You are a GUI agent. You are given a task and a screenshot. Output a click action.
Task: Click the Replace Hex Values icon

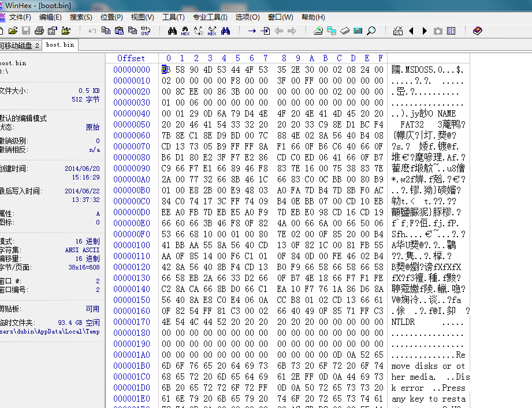click(x=212, y=31)
